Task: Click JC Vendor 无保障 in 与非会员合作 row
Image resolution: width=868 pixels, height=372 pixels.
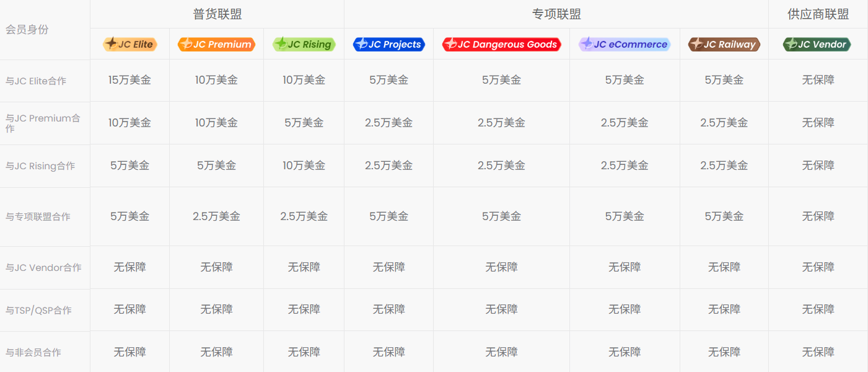Action: (818, 352)
